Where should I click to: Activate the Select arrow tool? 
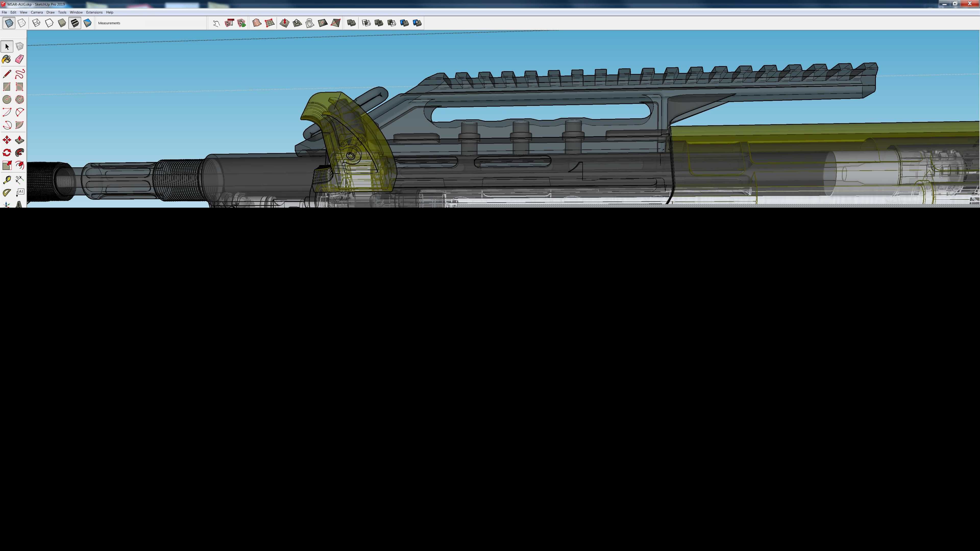coord(7,46)
